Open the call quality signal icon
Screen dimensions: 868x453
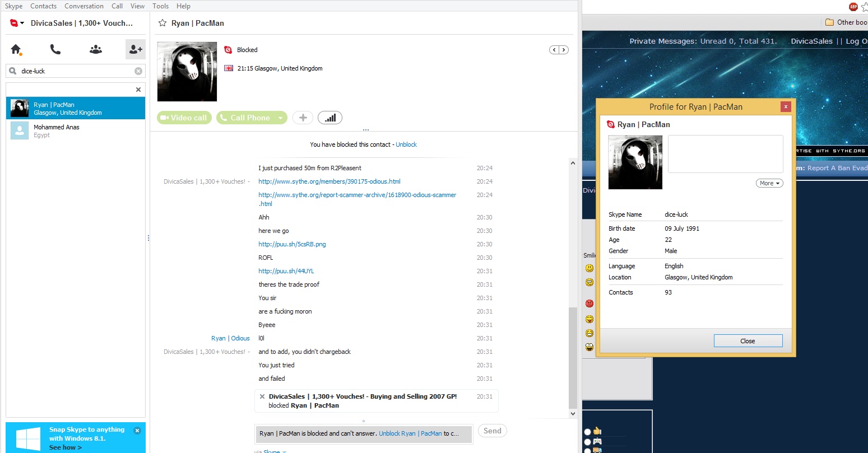(330, 118)
